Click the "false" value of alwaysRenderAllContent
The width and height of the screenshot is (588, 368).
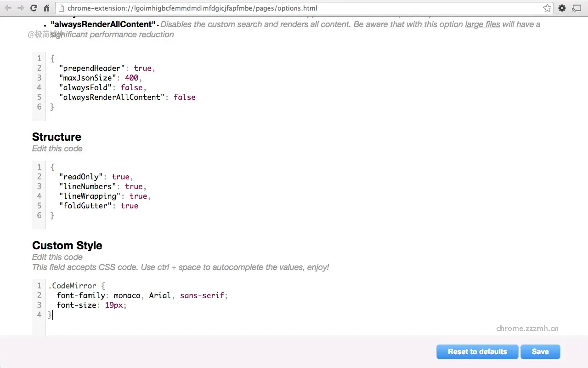[184, 97]
